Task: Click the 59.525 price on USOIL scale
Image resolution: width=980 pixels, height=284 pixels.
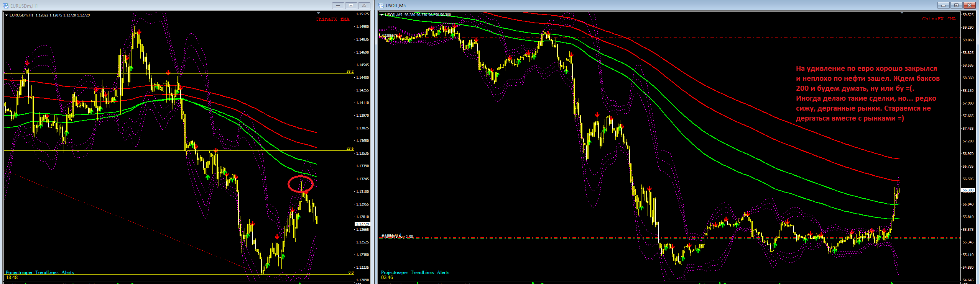Action: click(968, 15)
